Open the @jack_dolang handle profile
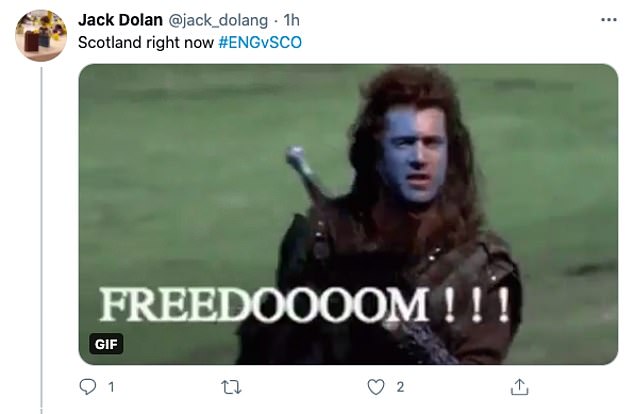This screenshot has height=414, width=634. click(x=218, y=20)
